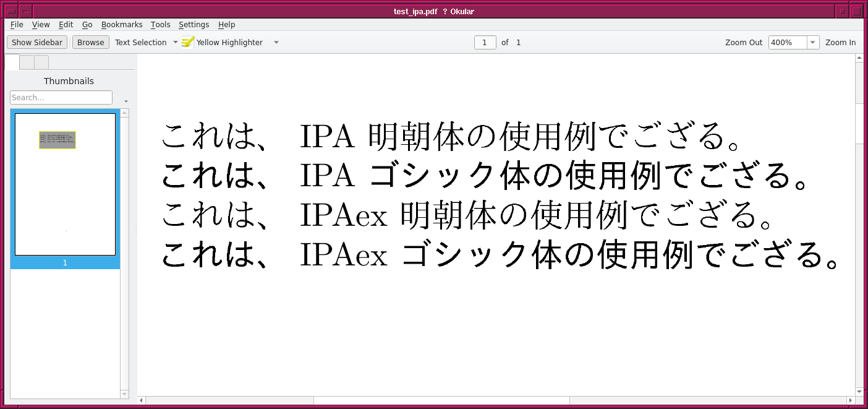The image size is (868, 409).
Task: Click the Zoom In button
Action: (x=840, y=42)
